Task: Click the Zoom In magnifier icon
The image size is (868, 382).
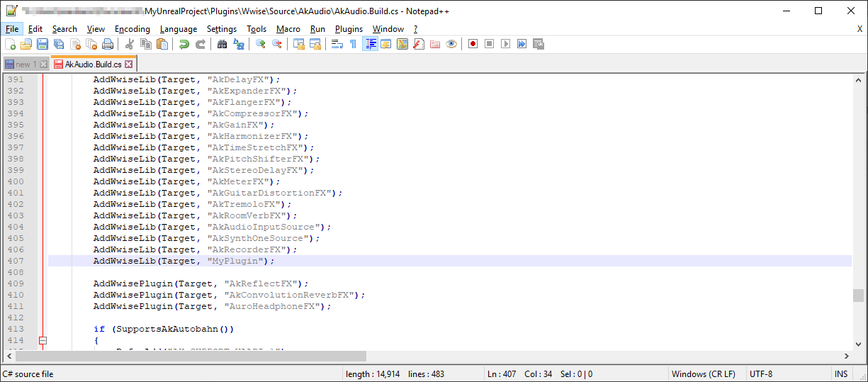Action: [x=261, y=44]
